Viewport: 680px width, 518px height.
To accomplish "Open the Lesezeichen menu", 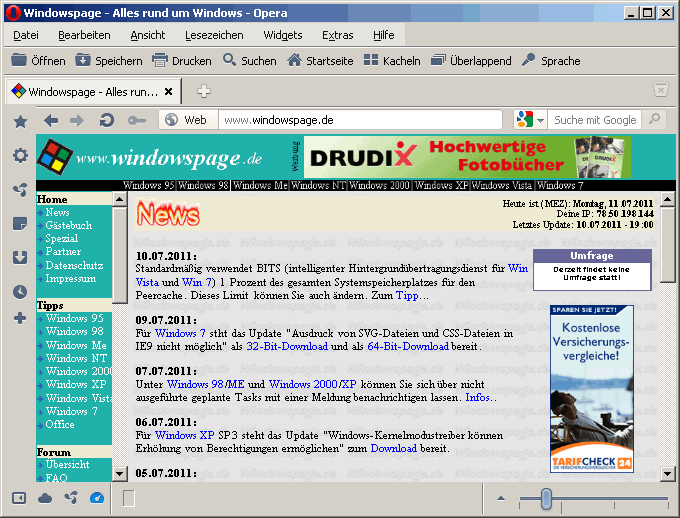I will click(213, 35).
